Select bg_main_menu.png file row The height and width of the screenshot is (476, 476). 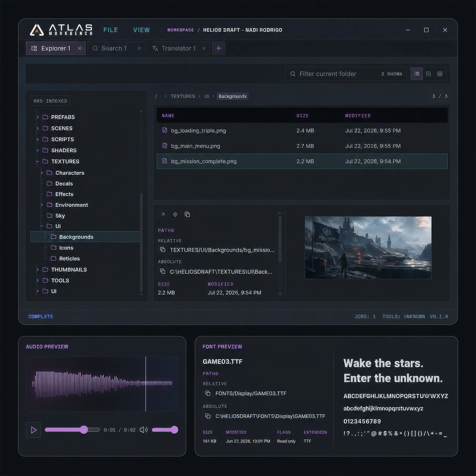(302, 146)
